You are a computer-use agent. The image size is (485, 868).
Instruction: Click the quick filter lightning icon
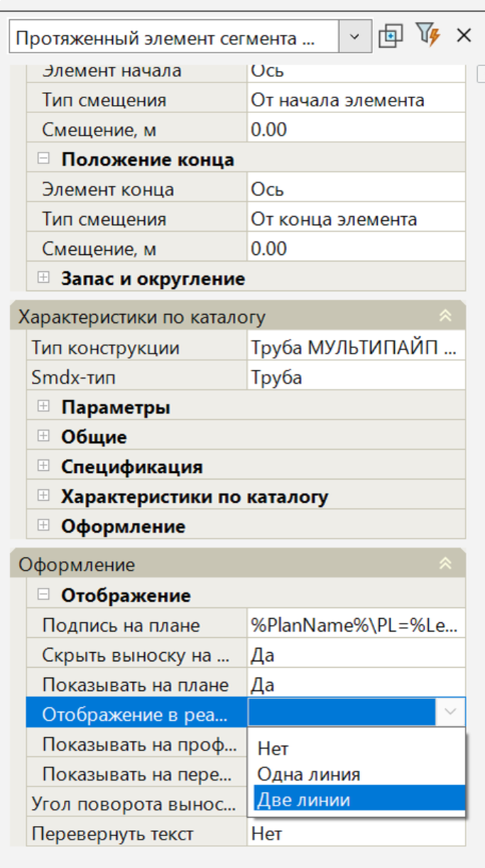coord(427,36)
